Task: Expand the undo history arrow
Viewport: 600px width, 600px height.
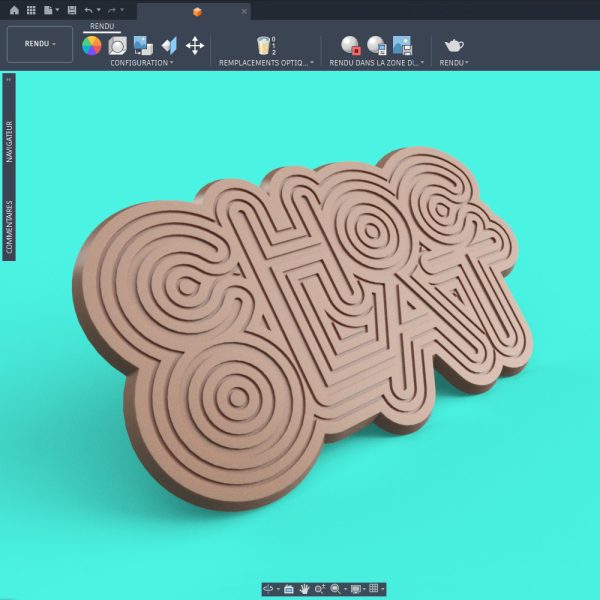Action: coord(99,10)
